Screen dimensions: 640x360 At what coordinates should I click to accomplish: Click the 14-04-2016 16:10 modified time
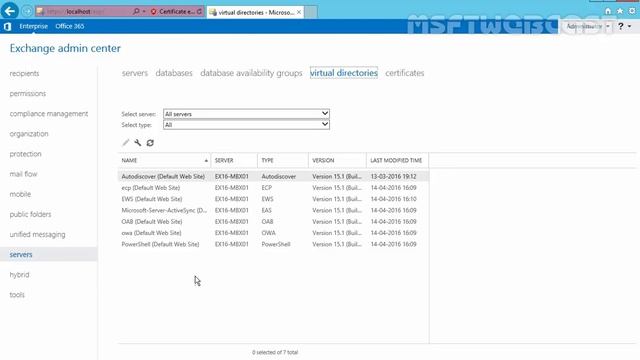pyautogui.click(x=393, y=199)
